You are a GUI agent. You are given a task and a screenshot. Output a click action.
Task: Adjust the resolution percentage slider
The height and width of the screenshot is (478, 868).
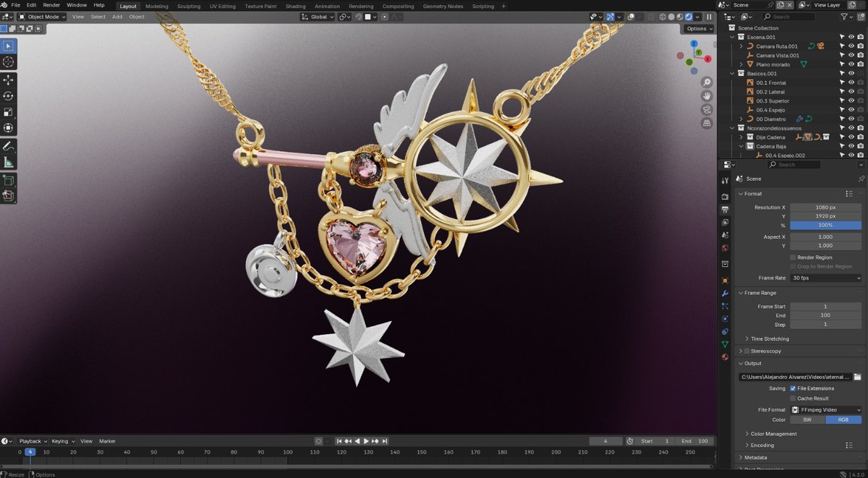(x=826, y=225)
